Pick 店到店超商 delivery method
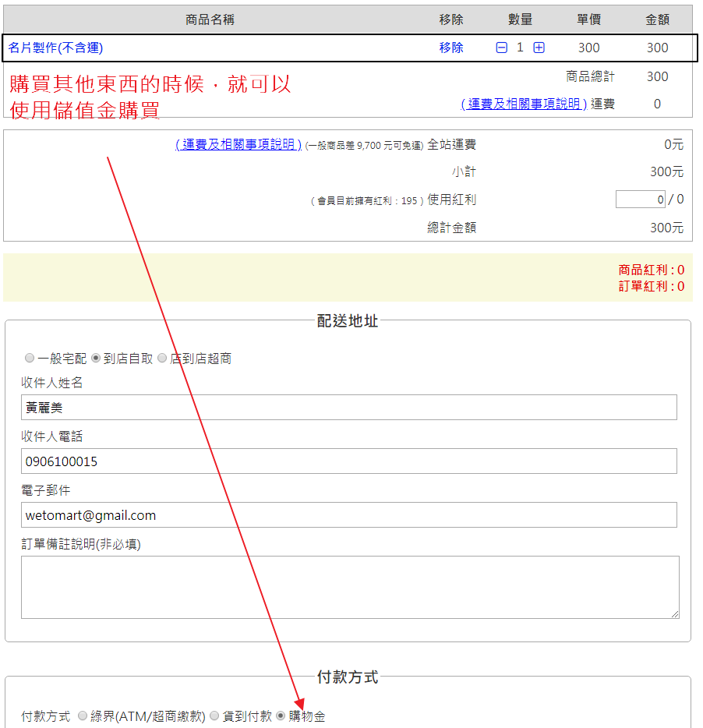 point(162,359)
